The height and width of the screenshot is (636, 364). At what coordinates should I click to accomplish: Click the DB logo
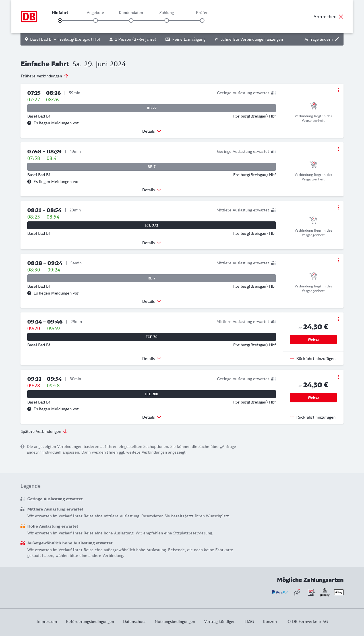pos(29,17)
